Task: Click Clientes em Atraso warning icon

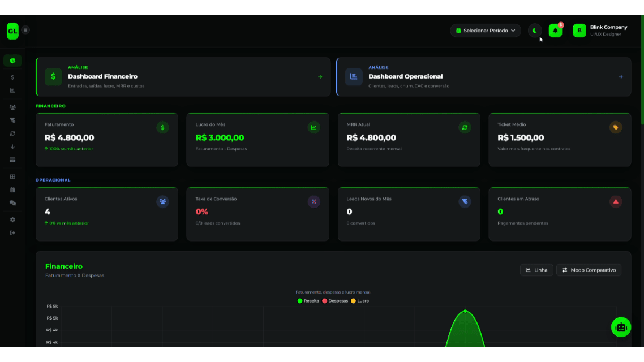Action: click(616, 202)
